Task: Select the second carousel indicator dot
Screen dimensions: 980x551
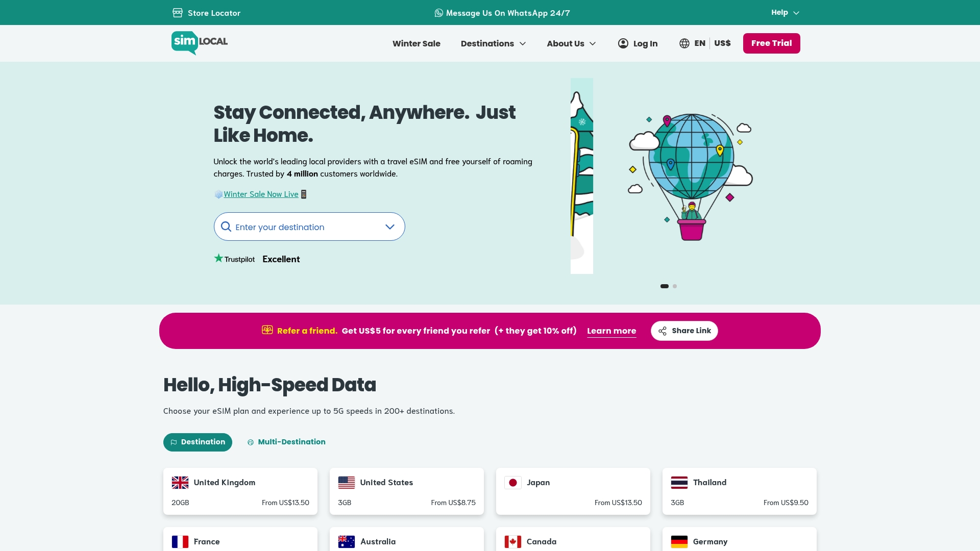Action: coord(675,286)
